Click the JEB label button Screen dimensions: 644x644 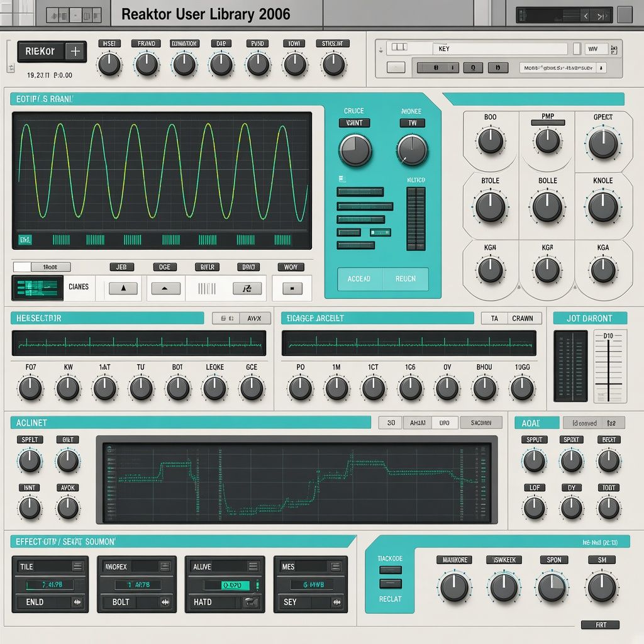point(121,267)
